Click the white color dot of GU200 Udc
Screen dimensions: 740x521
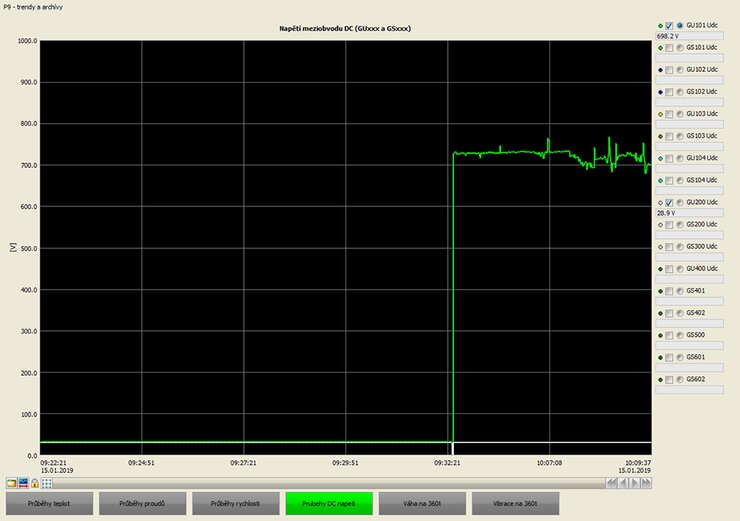(x=660, y=203)
